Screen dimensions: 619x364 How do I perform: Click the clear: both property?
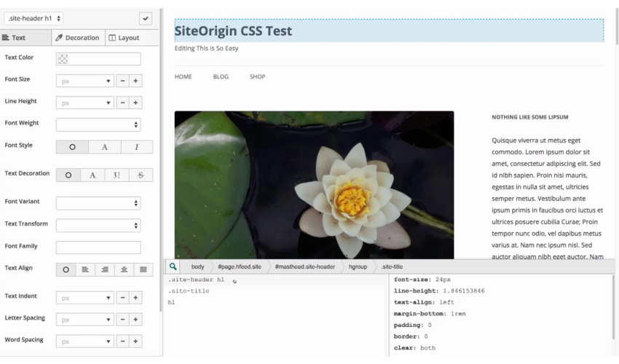point(414,348)
